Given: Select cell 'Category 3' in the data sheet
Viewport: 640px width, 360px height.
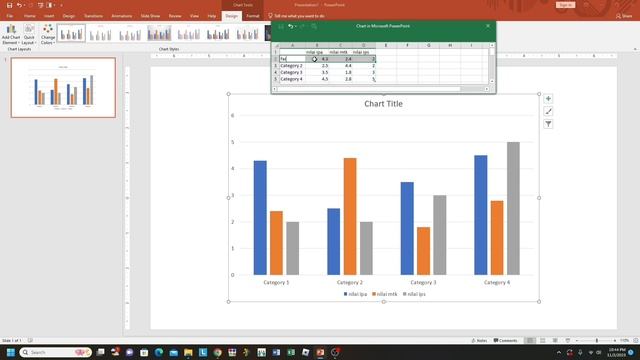Looking at the screenshot, I should (x=292, y=72).
